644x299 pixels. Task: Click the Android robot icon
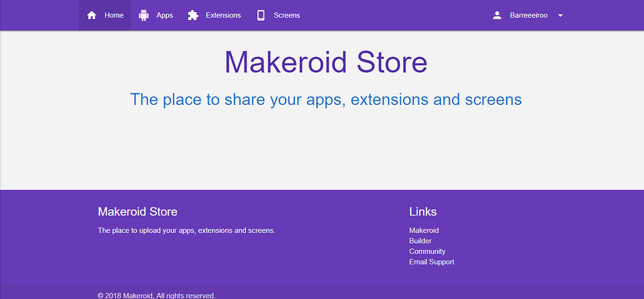(x=144, y=15)
